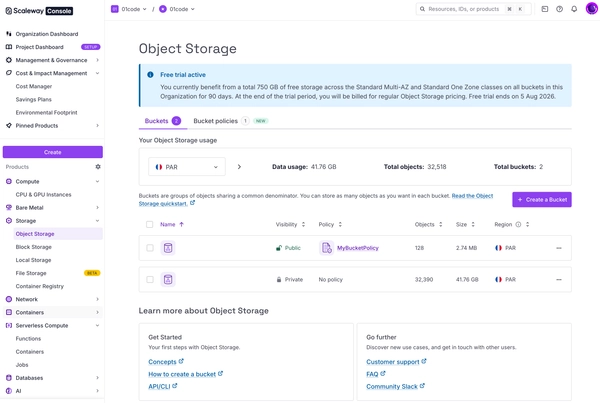The image size is (600, 403).
Task: Collapse Cost & Impact Management chevron
Action: 97,73
